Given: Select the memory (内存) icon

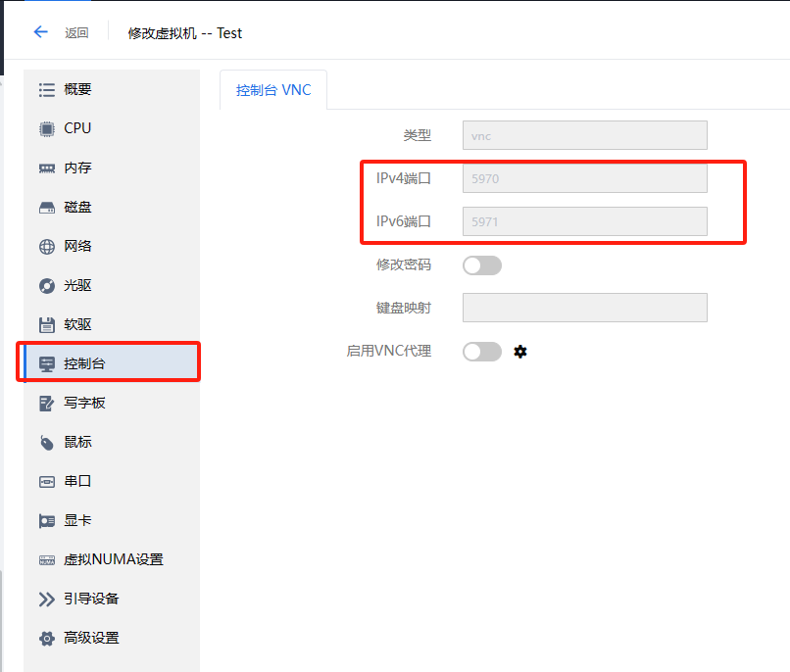Looking at the screenshot, I should [x=46, y=168].
